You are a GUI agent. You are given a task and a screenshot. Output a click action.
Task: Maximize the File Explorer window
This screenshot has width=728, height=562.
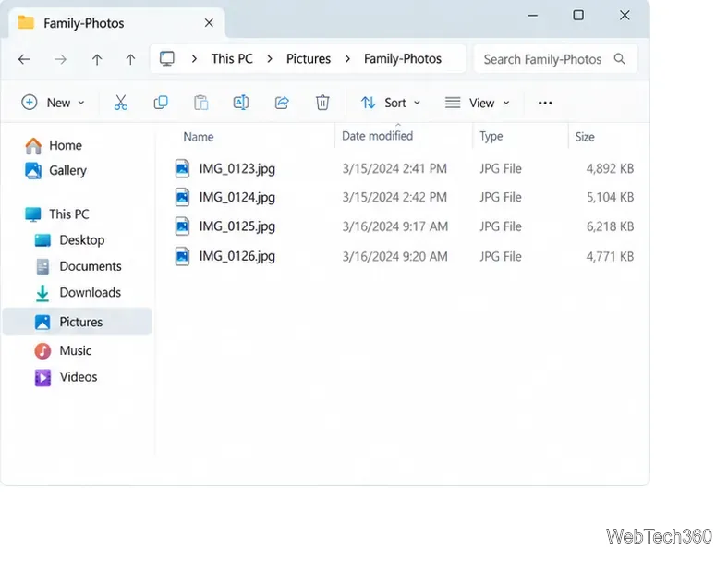[578, 16]
